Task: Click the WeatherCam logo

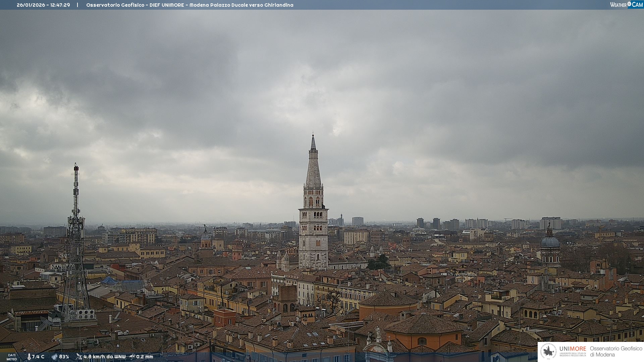Action: (x=626, y=5)
